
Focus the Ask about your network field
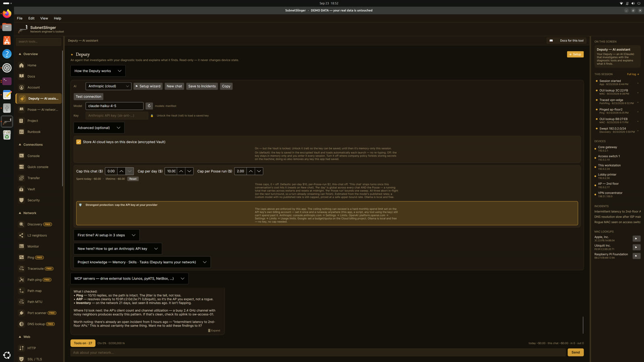[x=318, y=352]
